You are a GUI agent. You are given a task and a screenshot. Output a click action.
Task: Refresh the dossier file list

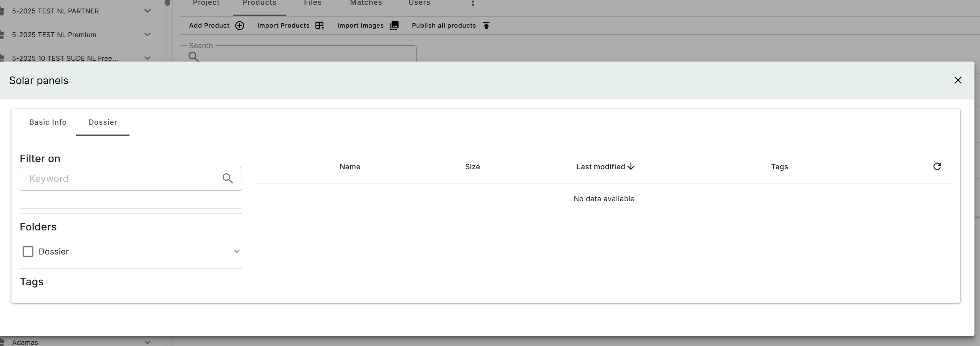click(x=937, y=166)
